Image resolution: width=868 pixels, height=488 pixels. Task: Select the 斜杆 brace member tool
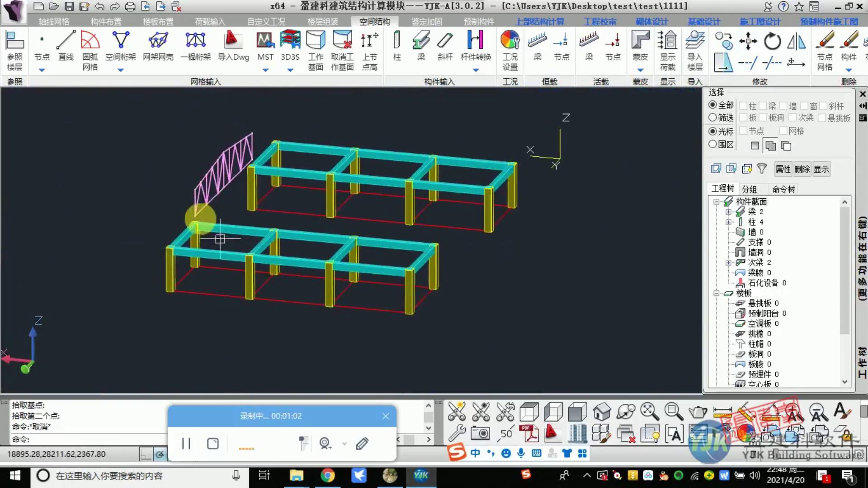click(445, 46)
